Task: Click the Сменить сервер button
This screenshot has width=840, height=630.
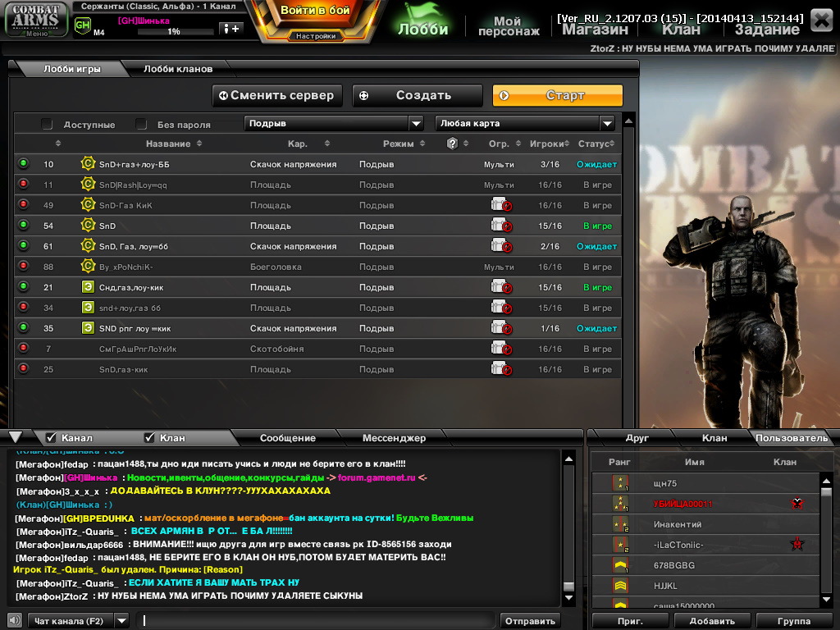Action: pos(277,95)
